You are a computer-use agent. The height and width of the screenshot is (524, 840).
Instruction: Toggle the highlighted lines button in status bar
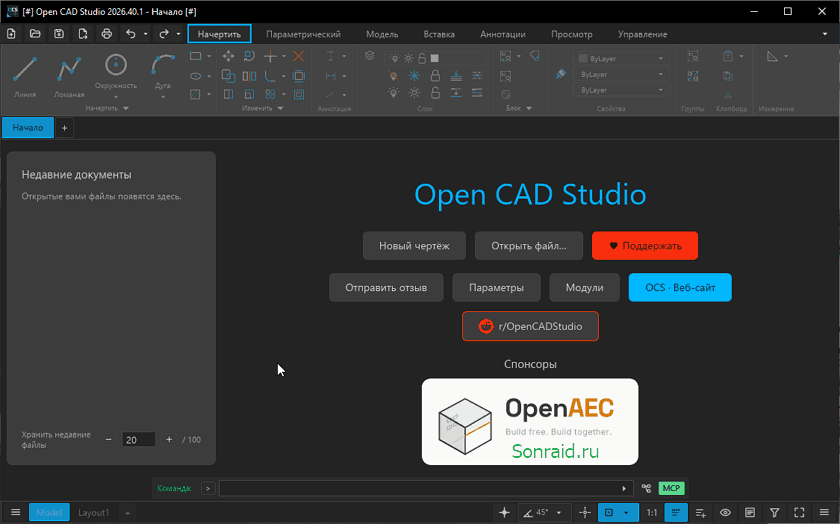pyautogui.click(x=676, y=513)
